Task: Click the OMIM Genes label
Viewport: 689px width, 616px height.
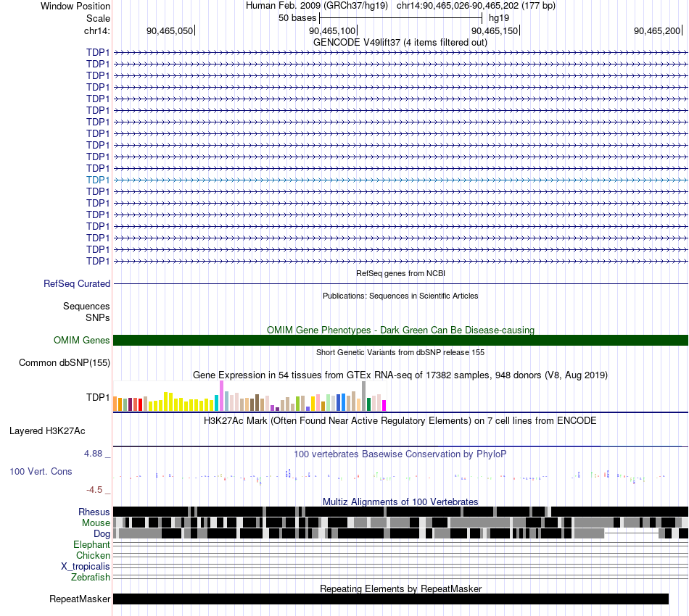Action: click(x=82, y=341)
